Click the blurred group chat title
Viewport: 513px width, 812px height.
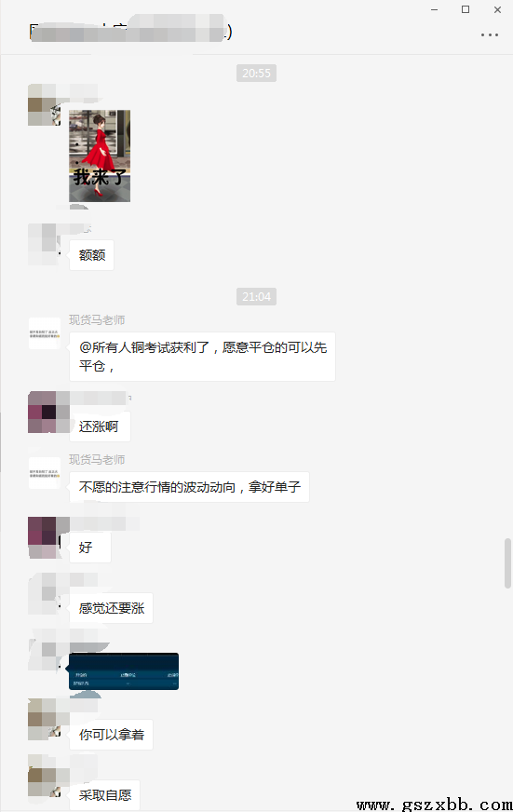[x=131, y=32]
